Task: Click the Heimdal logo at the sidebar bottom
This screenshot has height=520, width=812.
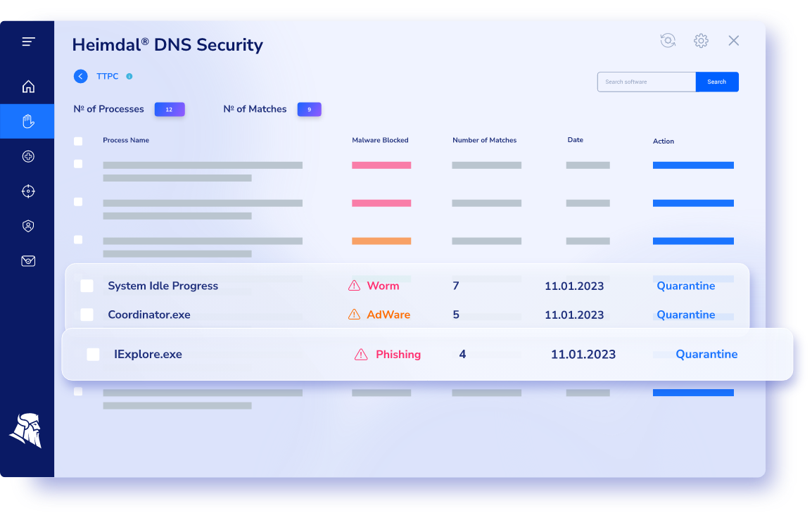Action: pyautogui.click(x=27, y=431)
